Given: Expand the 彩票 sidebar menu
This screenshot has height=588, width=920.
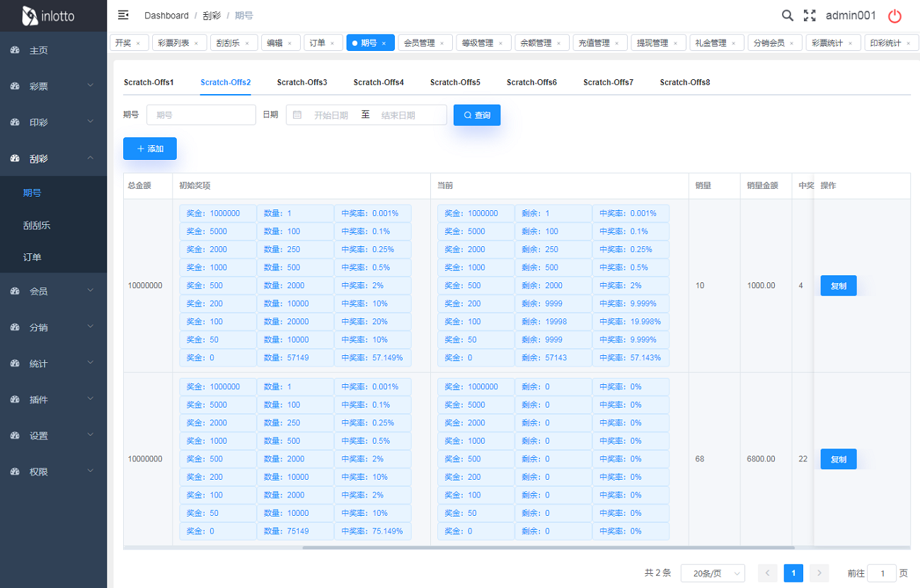Looking at the screenshot, I should [53, 86].
